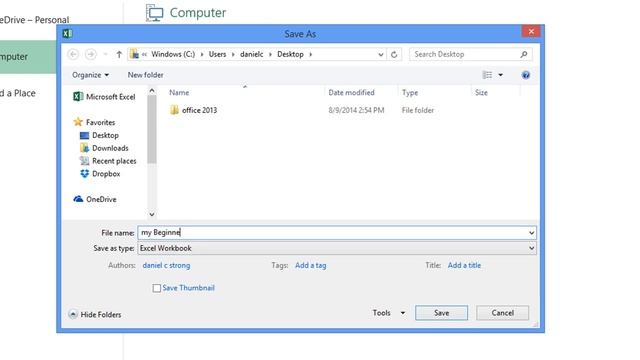Open Desktop under Favorites
This screenshot has height=360, width=640.
100,135
